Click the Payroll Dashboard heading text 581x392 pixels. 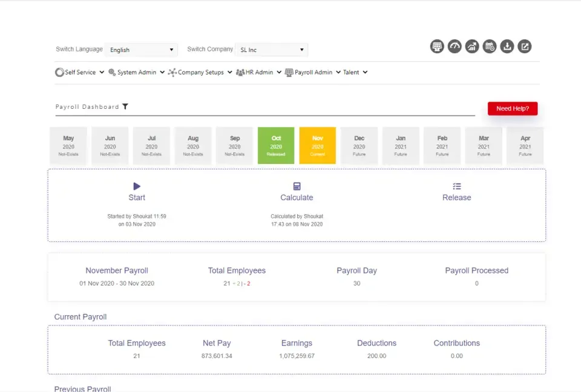(x=87, y=106)
